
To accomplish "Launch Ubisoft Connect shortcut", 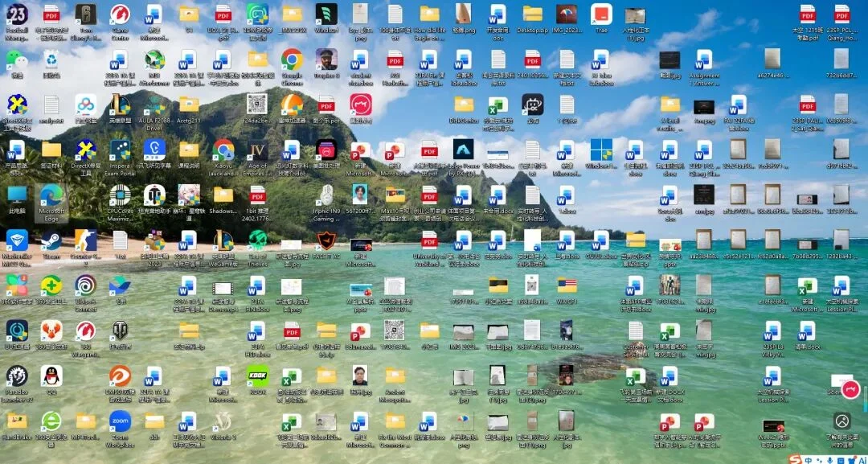I will [85, 285].
